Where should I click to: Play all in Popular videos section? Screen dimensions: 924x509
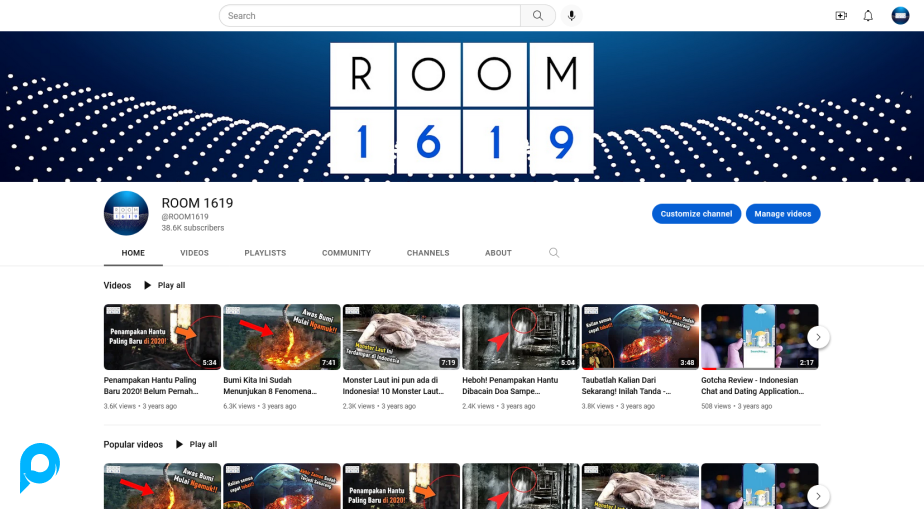coord(196,444)
